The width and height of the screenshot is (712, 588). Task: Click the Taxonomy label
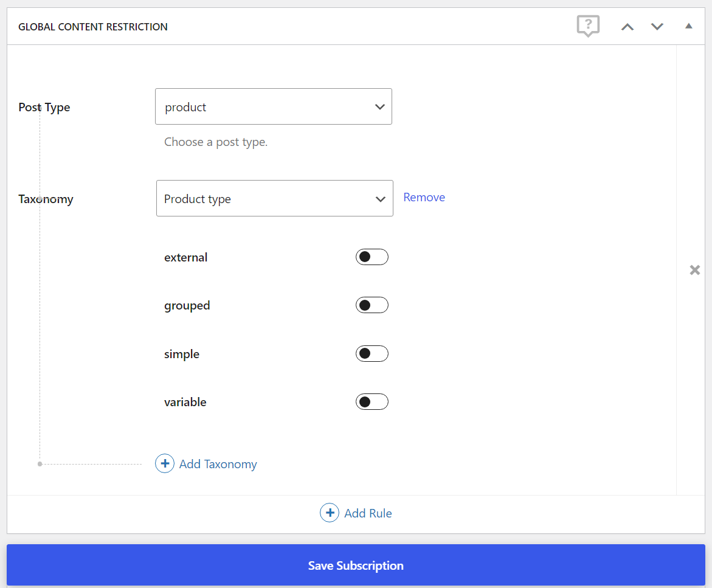pyautogui.click(x=46, y=199)
